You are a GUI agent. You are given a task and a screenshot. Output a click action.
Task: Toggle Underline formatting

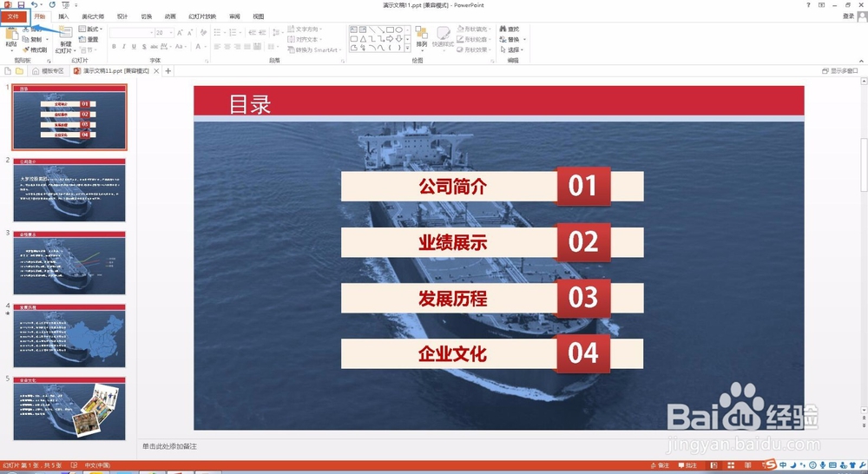134,47
